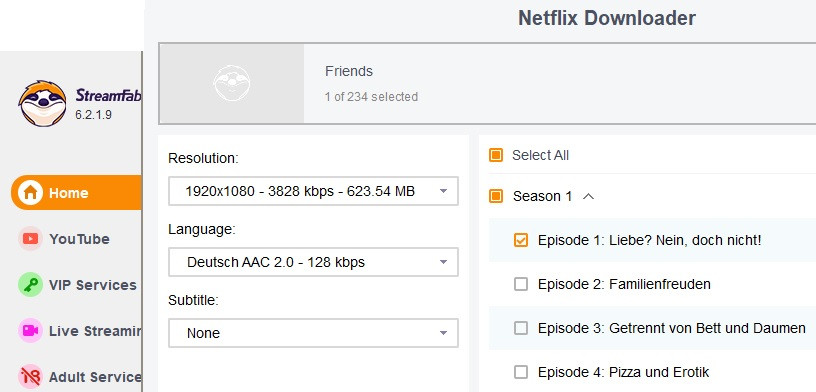Open the Home section
This screenshot has height=392, width=816.
tap(76, 193)
